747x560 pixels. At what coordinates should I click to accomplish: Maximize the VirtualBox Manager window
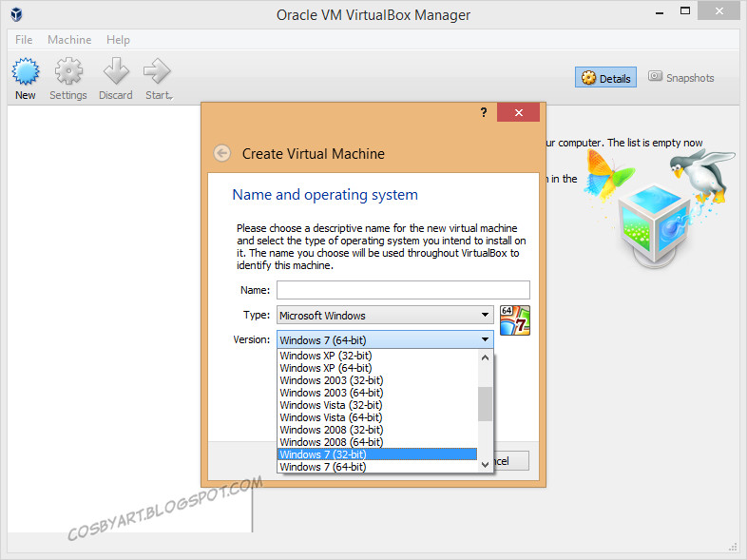[x=685, y=11]
